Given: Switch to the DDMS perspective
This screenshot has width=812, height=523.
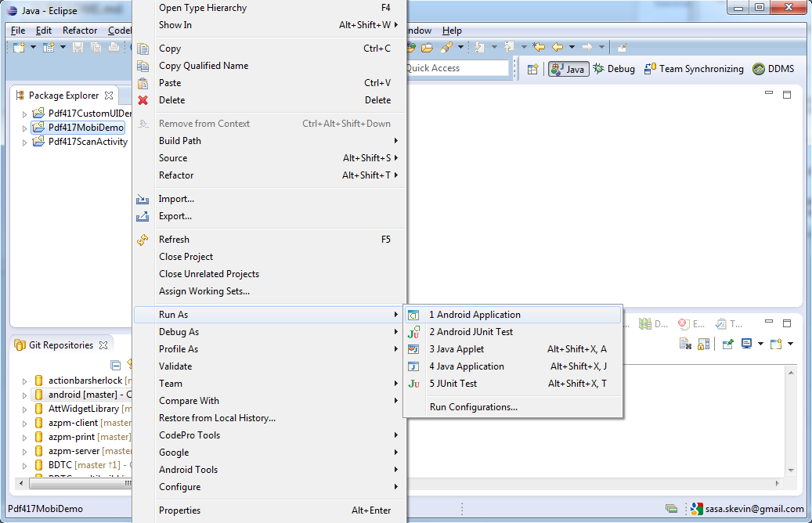Looking at the screenshot, I should click(774, 69).
